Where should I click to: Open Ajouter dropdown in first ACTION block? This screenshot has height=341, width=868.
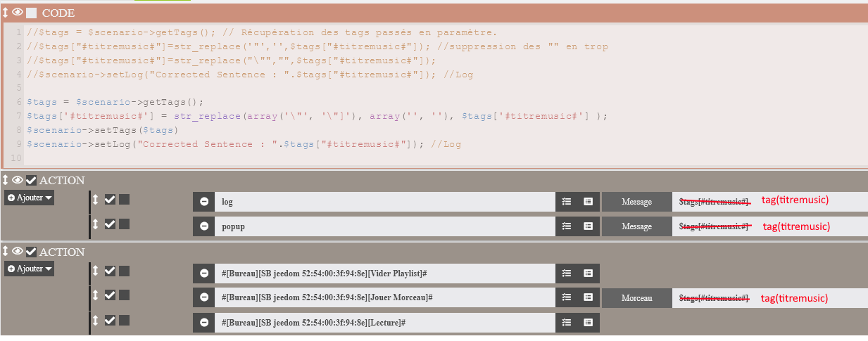(x=30, y=198)
